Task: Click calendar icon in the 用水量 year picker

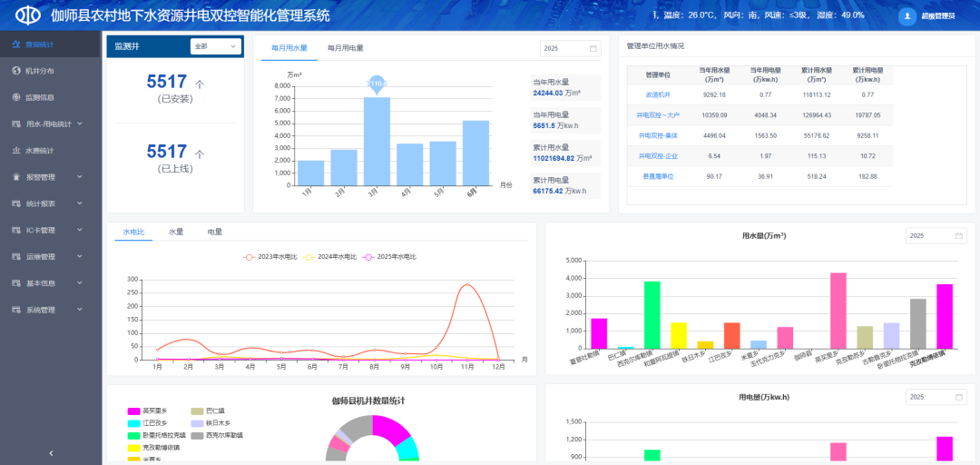Action: tap(958, 236)
